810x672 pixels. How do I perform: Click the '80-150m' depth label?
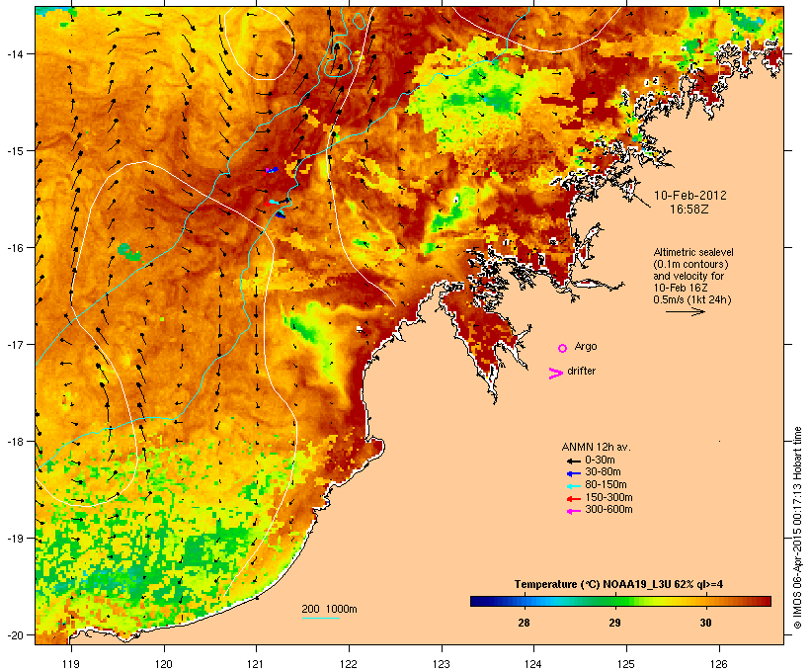[606, 485]
